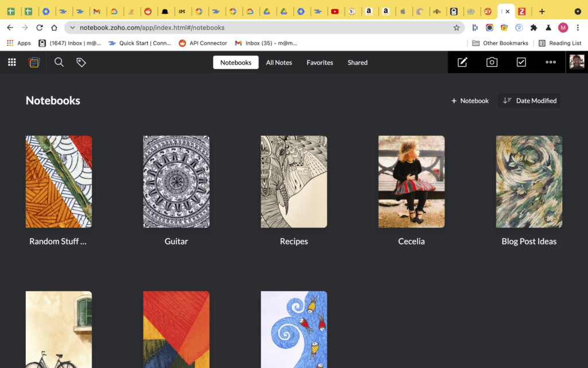Go to the browser home page
The image size is (588, 368).
(54, 28)
